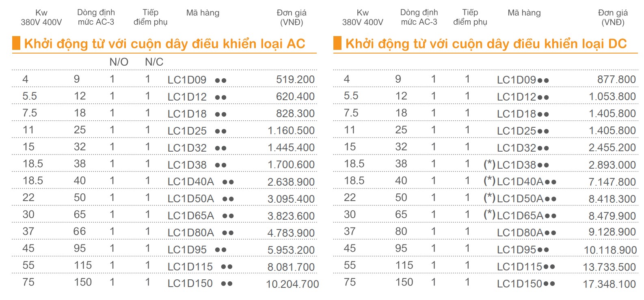Screen dimensions: 644x300
Task: Select price 17.348.100 in DC table
Action: click(x=609, y=284)
